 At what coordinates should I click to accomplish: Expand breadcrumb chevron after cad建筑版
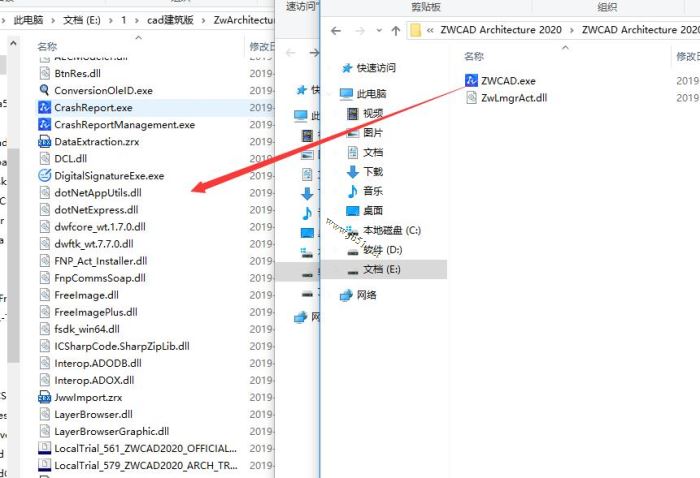[204, 21]
